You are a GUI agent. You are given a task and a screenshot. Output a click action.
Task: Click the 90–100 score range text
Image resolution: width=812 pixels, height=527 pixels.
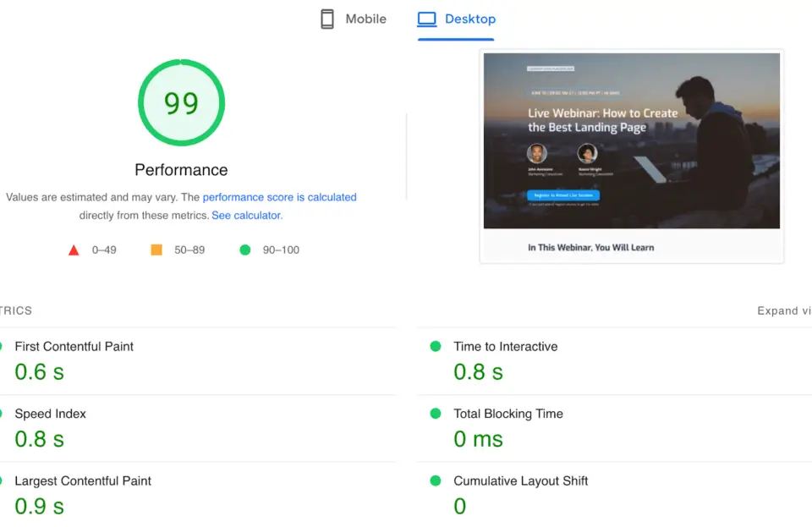[281, 250]
